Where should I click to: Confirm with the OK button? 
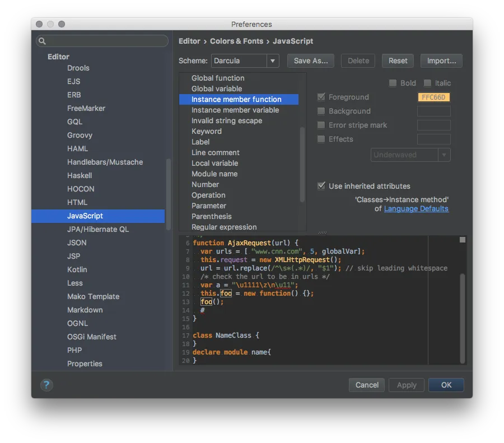pyautogui.click(x=446, y=385)
